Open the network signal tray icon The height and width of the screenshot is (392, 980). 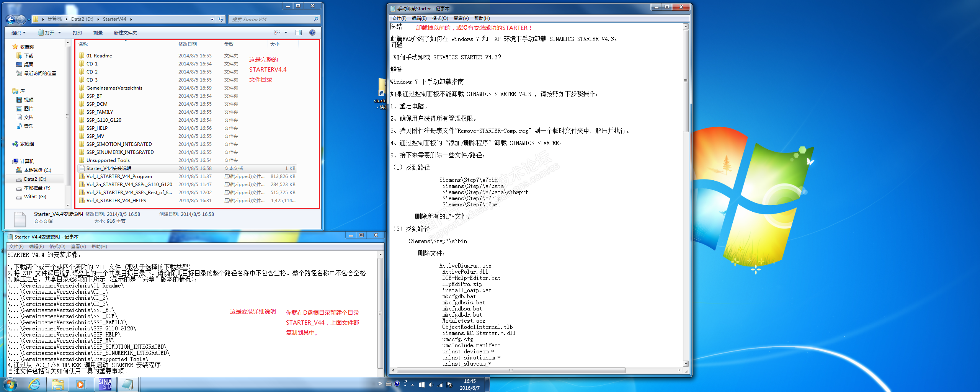tap(440, 385)
